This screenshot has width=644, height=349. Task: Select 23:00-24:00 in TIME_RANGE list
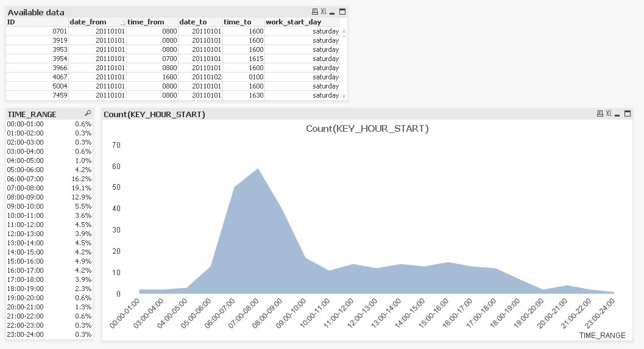pyautogui.click(x=49, y=334)
